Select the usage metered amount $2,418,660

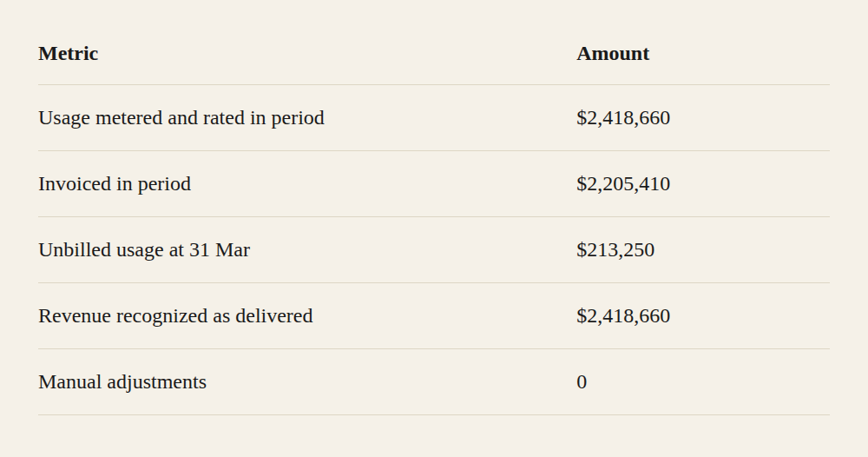tap(622, 118)
